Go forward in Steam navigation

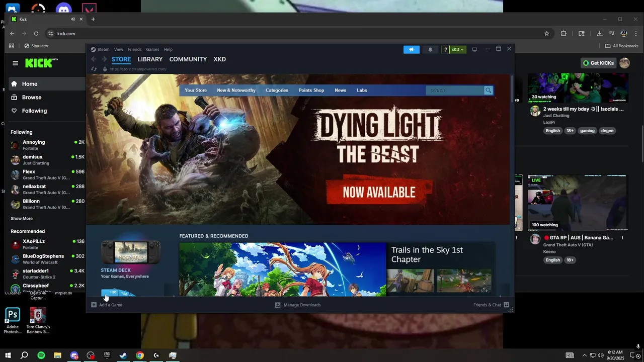[x=104, y=59]
